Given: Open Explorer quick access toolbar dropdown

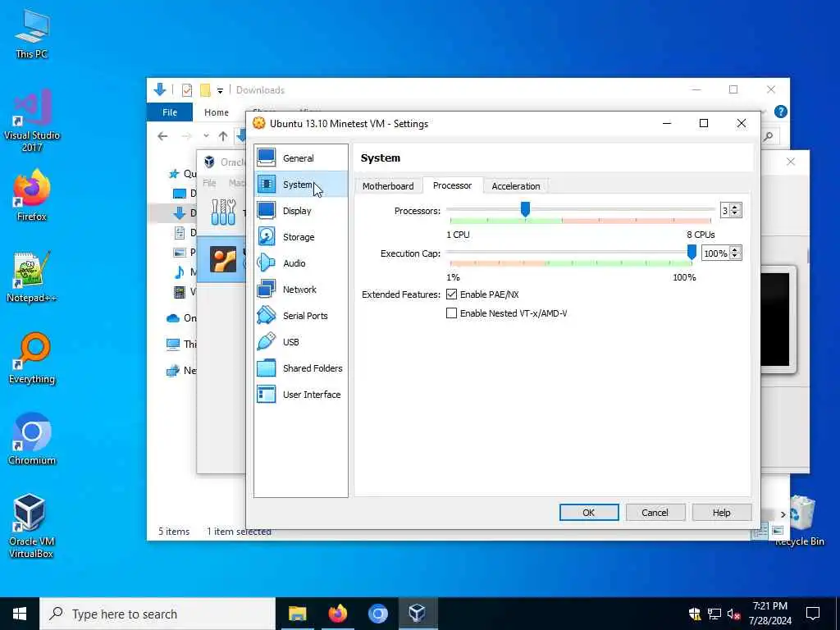Looking at the screenshot, I should [220, 90].
